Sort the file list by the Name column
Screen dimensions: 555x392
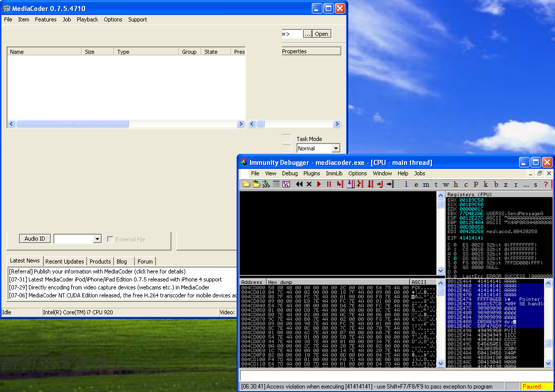point(45,52)
